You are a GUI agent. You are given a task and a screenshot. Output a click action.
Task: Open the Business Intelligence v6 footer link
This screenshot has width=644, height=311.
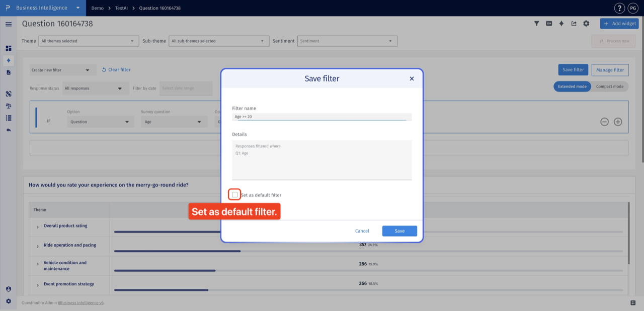click(x=81, y=303)
